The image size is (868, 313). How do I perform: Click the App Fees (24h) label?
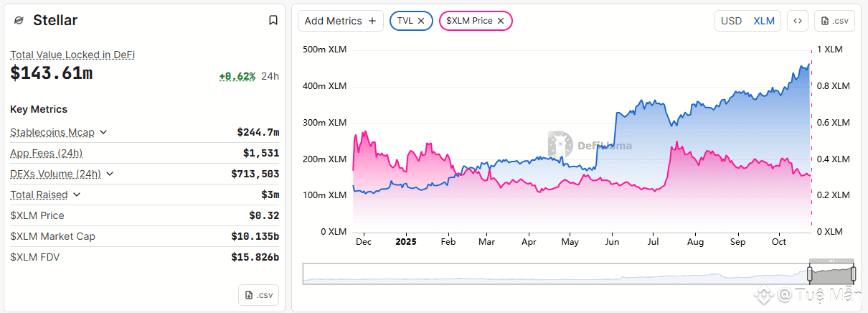(x=46, y=153)
